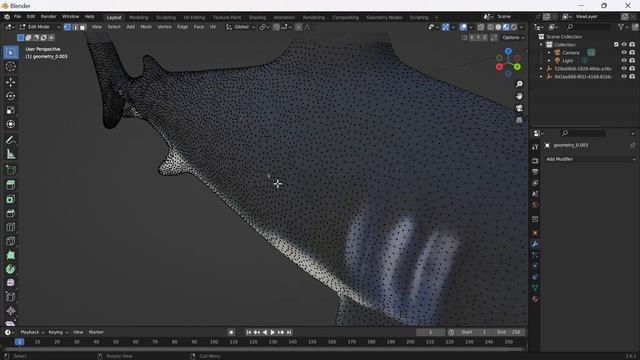
Task: Choose the Smooth tool
Action: (11, 283)
